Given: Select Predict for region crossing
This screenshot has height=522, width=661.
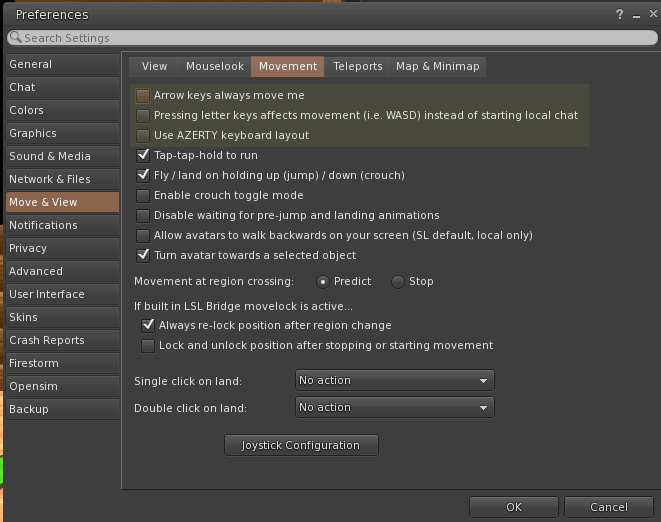Looking at the screenshot, I should pyautogui.click(x=322, y=282).
